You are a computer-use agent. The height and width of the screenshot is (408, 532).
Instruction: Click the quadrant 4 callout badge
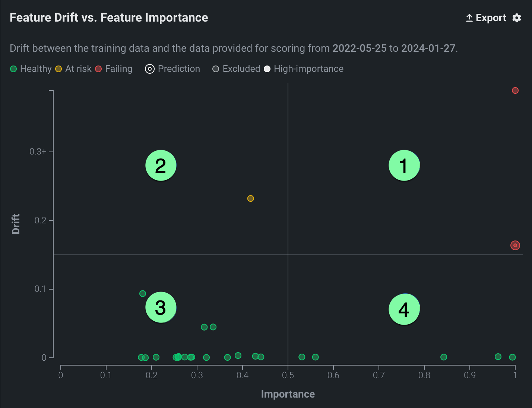pos(404,309)
